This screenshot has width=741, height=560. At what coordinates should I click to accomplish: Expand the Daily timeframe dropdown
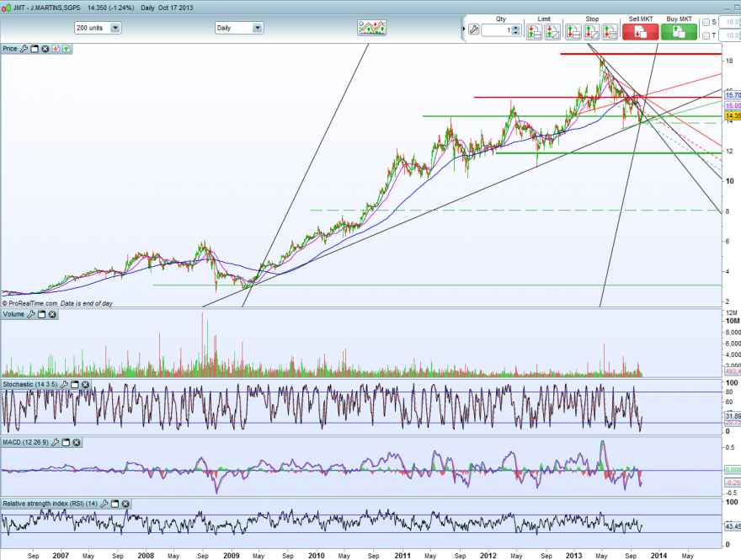click(x=257, y=28)
